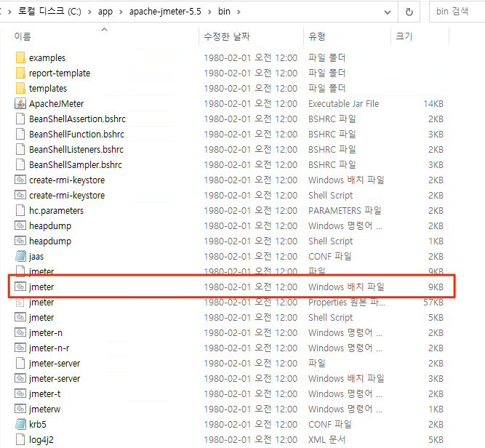This screenshot has width=485, height=448.
Task: Click icon of jmeter-server Windows batch file
Action: click(20, 378)
